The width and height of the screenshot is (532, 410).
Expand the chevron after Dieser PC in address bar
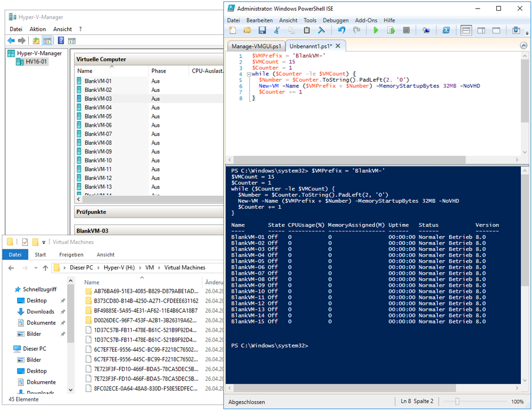coord(98,268)
